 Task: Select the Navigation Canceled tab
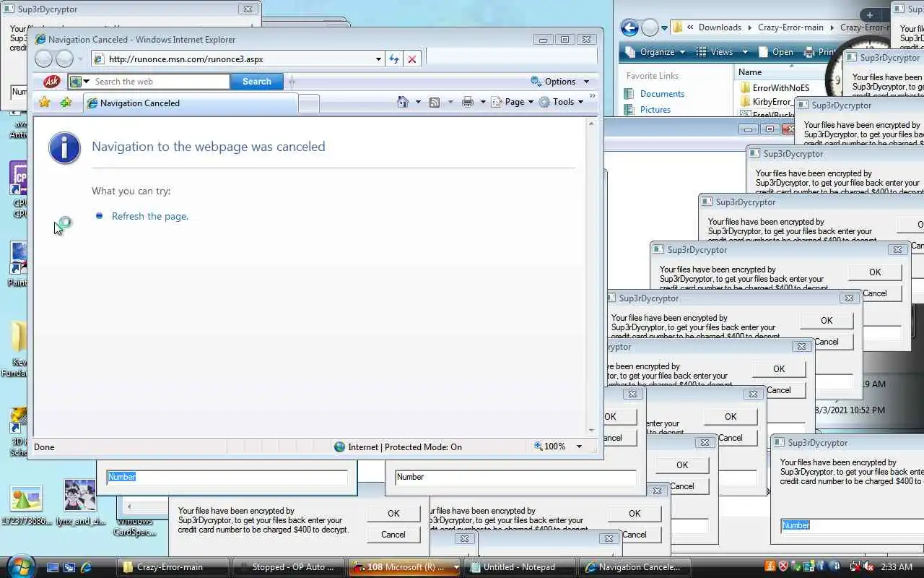click(x=190, y=103)
